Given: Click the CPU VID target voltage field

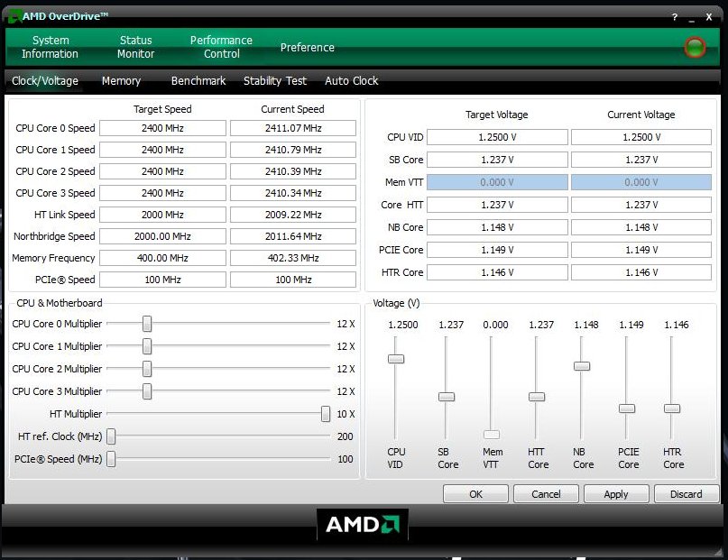Looking at the screenshot, I should click(497, 137).
